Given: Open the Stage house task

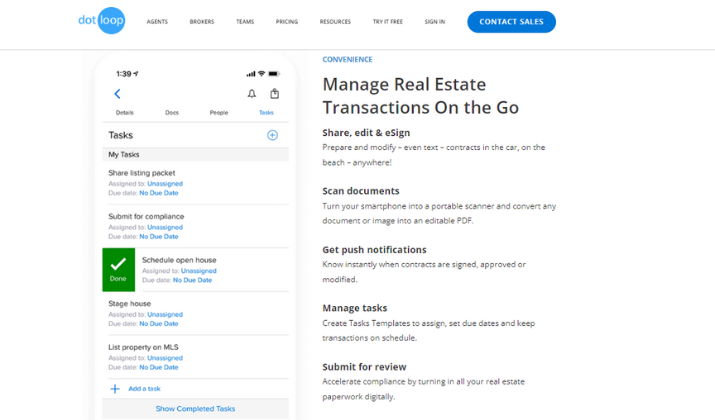Looking at the screenshot, I should click(130, 304).
